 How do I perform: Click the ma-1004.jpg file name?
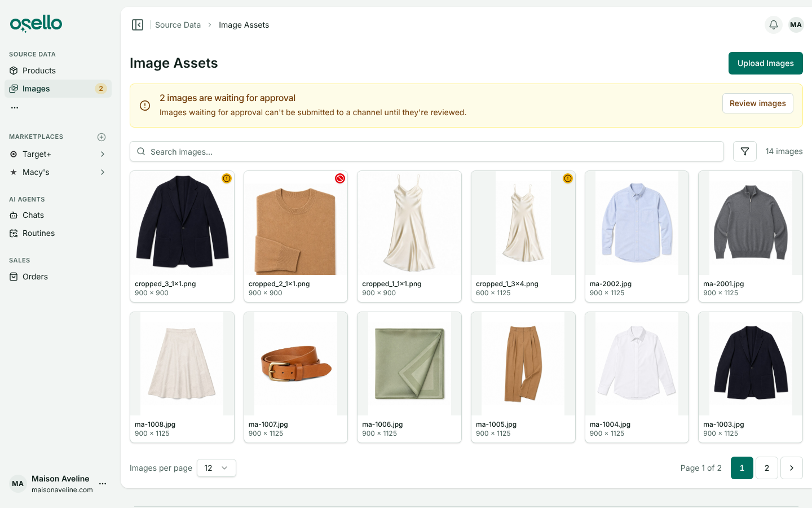click(610, 424)
